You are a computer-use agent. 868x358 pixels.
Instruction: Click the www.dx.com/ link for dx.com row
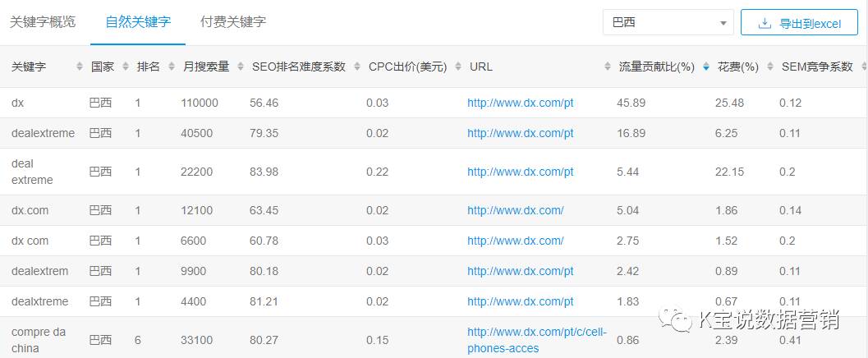[x=515, y=210]
